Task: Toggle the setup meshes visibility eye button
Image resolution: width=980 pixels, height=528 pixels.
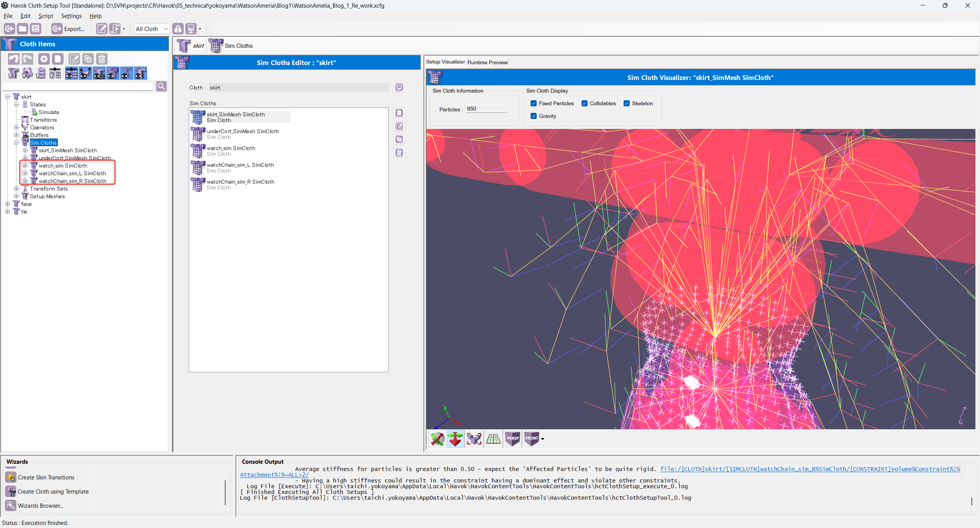Action: (140, 73)
